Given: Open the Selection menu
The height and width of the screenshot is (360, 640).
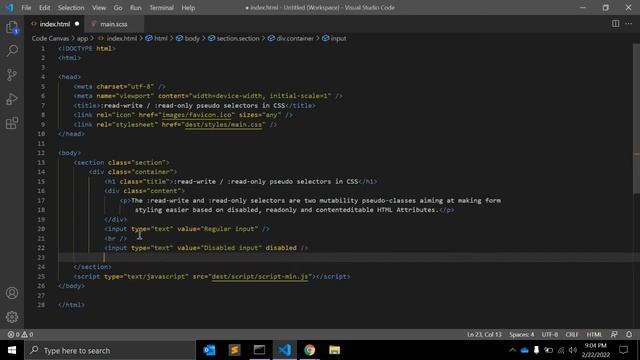Looking at the screenshot, I should tap(71, 8).
